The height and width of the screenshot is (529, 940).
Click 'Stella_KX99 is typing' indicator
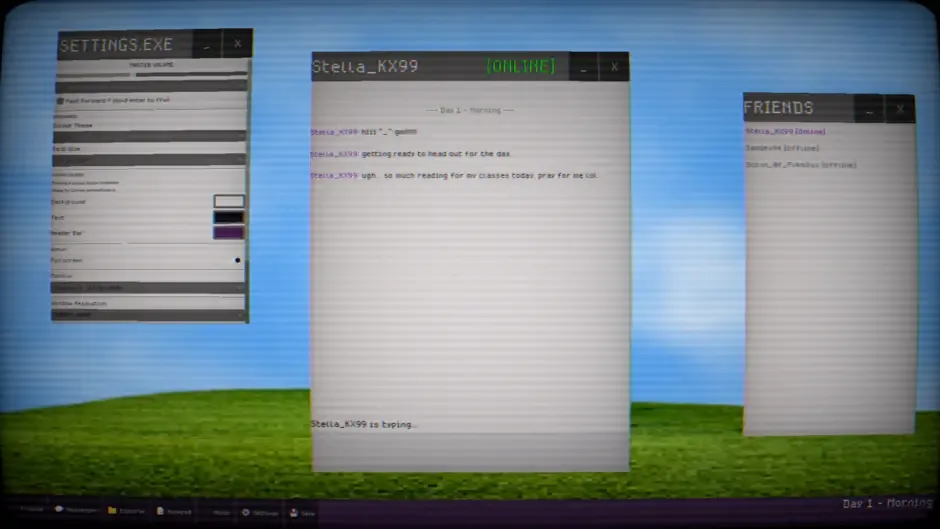363,424
